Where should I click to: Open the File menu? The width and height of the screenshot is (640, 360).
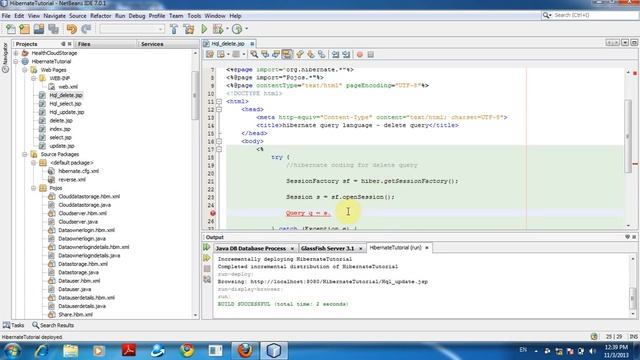[x=6, y=16]
